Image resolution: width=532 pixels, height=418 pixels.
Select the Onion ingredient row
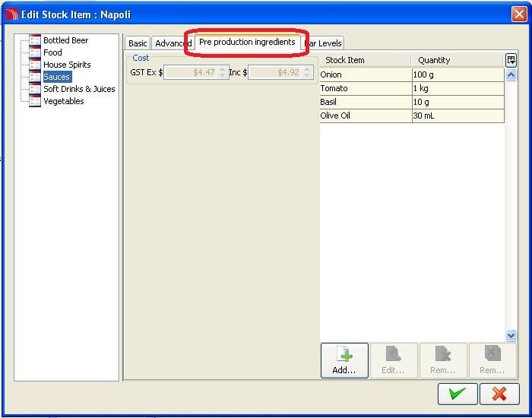pyautogui.click(x=365, y=74)
